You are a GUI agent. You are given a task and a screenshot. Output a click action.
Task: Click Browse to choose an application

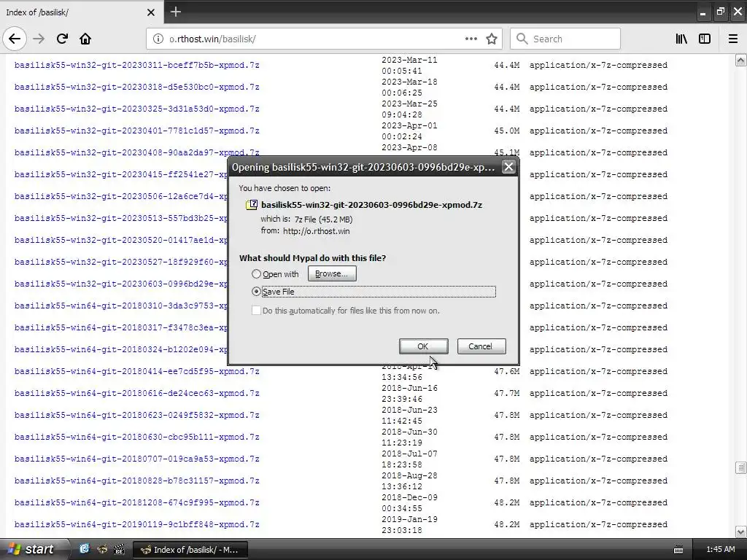click(x=332, y=274)
